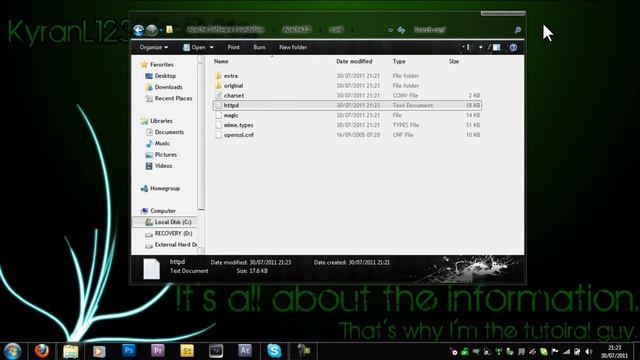Launch Adobe Soundbooth from the taskbar

pos(187,351)
